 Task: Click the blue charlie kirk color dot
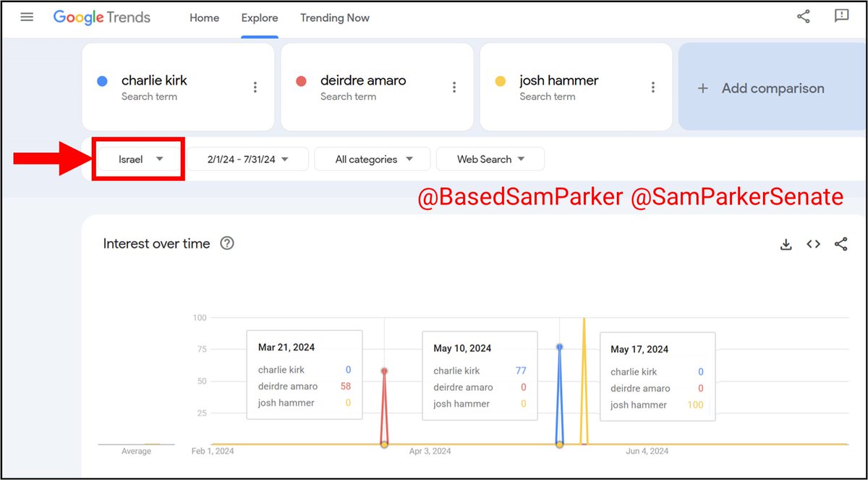pyautogui.click(x=103, y=82)
